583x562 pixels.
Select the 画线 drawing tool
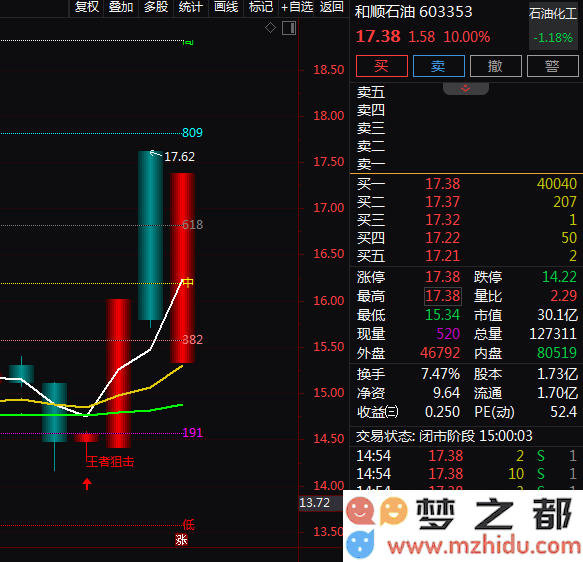coord(226,7)
